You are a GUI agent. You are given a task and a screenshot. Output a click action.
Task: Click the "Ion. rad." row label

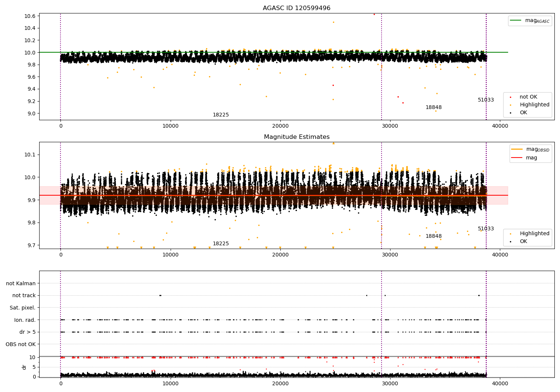25,320
